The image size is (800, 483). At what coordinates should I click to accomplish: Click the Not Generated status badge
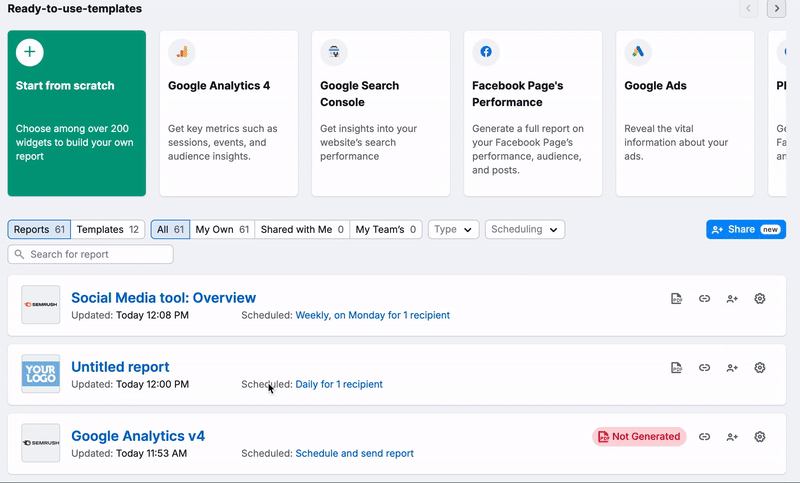pyautogui.click(x=639, y=437)
